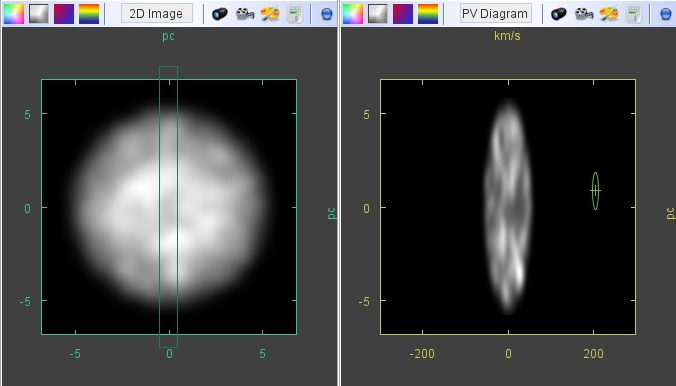Image resolution: width=676 pixels, height=386 pixels.
Task: Take snapshot with PV Diagram camera icon
Action: (559, 14)
